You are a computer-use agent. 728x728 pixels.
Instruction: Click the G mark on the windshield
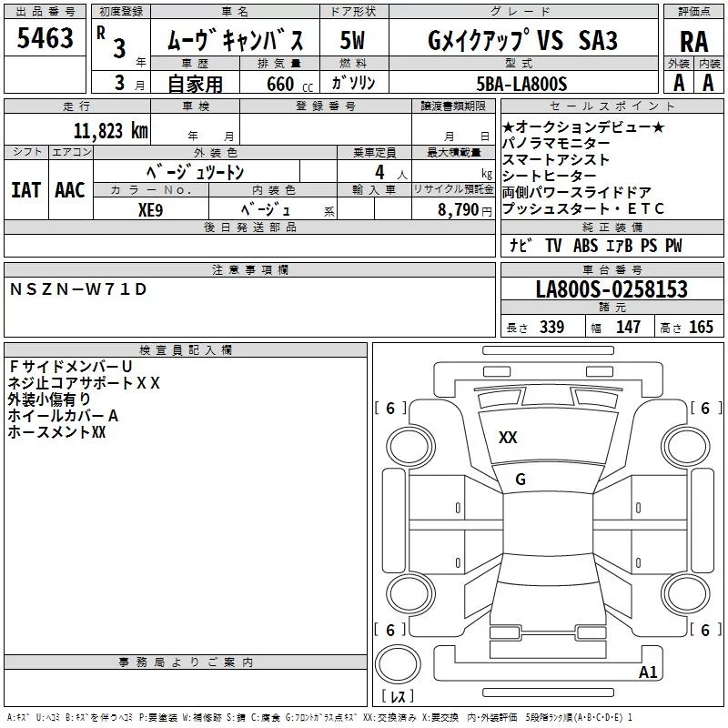point(521,480)
